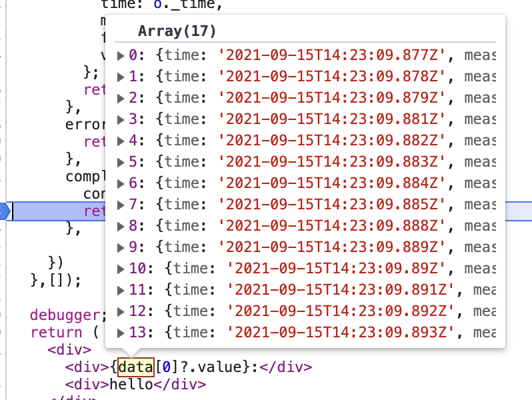Click timestamp ending 09.884Z in entry 6
Image resolution: width=532 pixels, height=400 pixels.
(332, 183)
